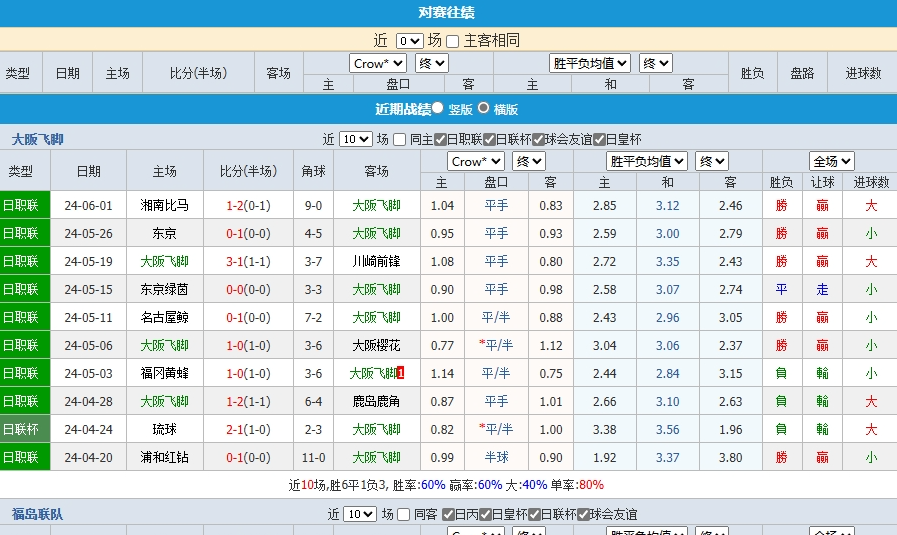This screenshot has width=897, height=535.
Task: Select the 竖版 layout radio button
Action: tap(438, 108)
